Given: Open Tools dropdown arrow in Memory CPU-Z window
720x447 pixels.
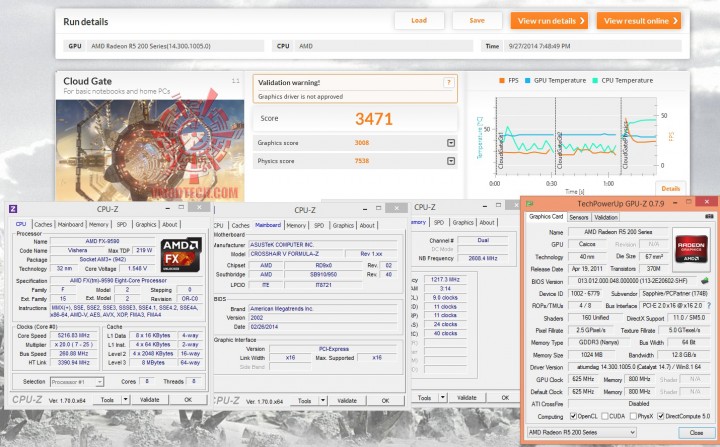Looking at the screenshot, I should tap(443, 397).
